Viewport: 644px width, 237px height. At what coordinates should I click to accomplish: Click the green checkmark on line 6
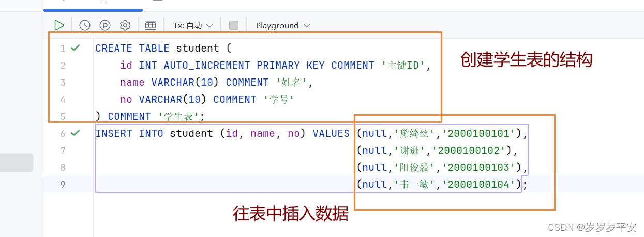click(76, 133)
